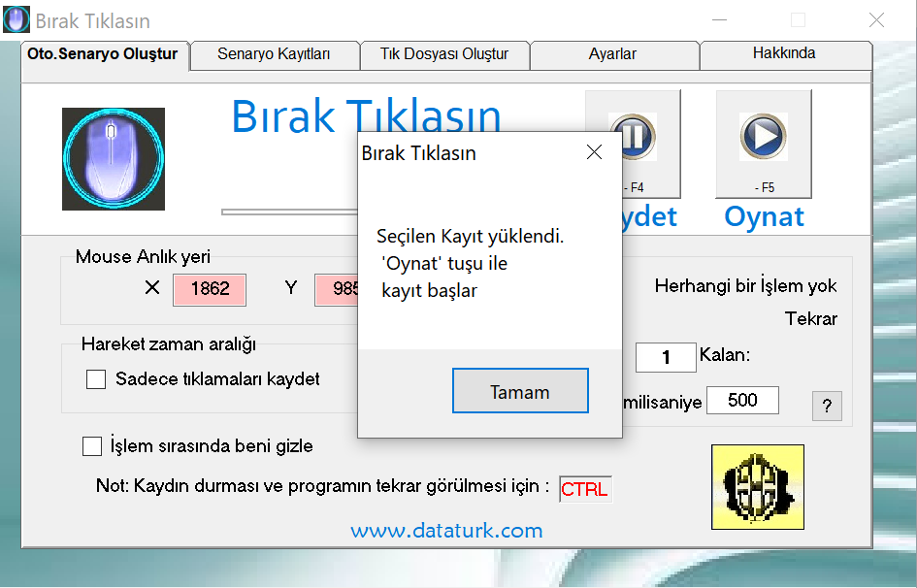Click the mouse Y coordinate field
This screenshot has width=917, height=588.
pos(337,289)
